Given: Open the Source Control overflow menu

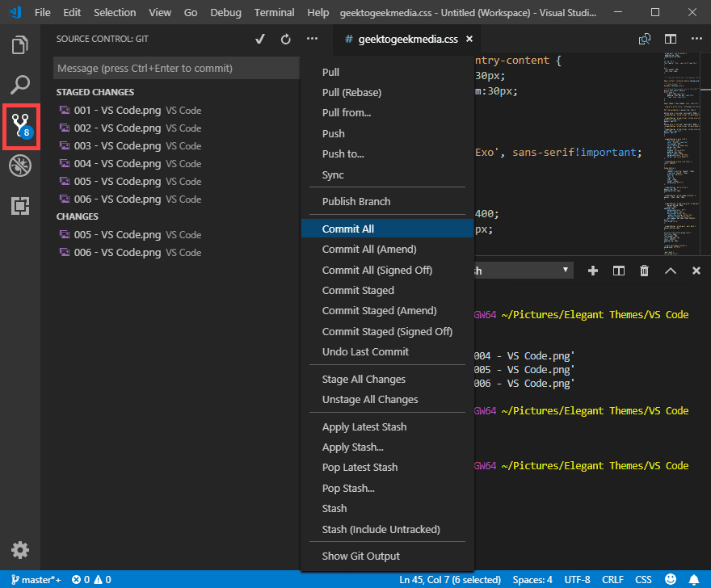Looking at the screenshot, I should [311, 38].
